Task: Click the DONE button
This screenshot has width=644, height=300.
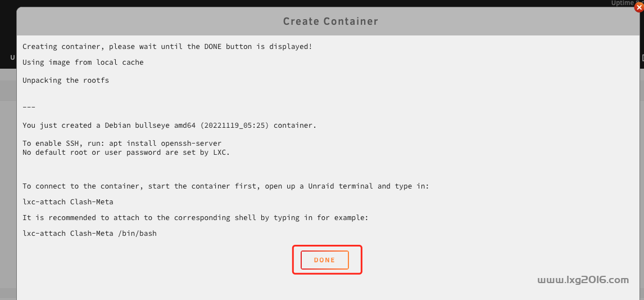Action: [324, 260]
